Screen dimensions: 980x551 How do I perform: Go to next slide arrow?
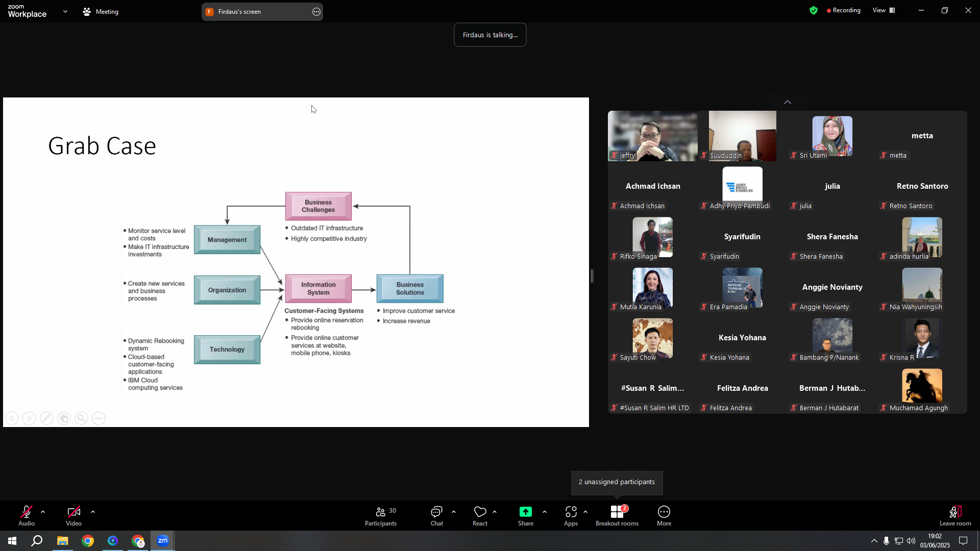29,418
